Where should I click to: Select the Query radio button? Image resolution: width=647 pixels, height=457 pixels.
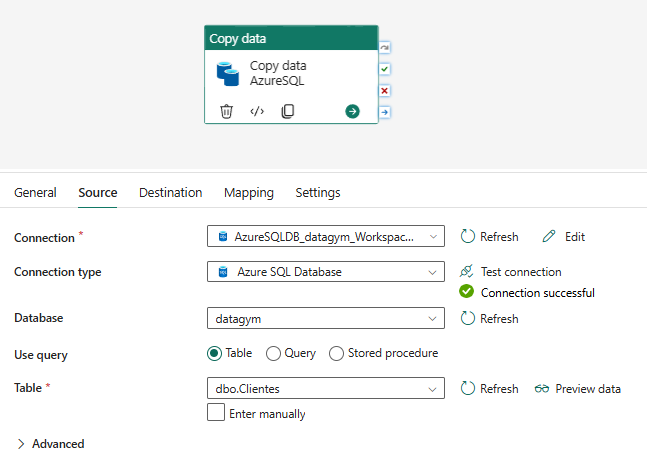pyautogui.click(x=273, y=353)
